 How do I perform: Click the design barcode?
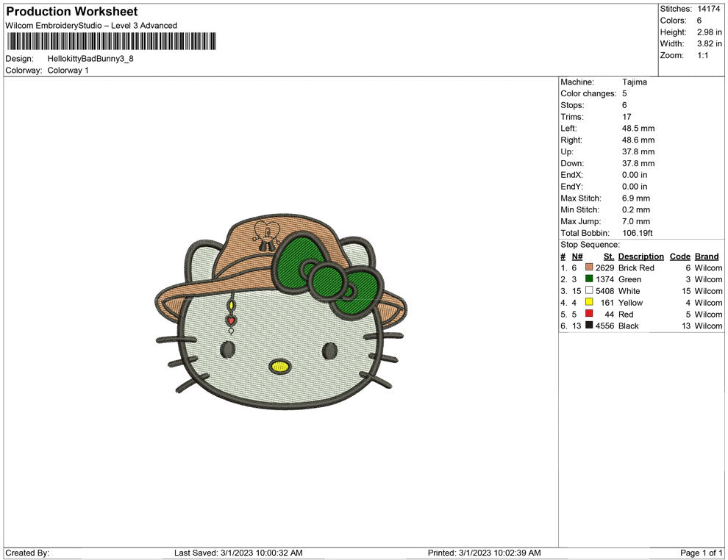110,43
